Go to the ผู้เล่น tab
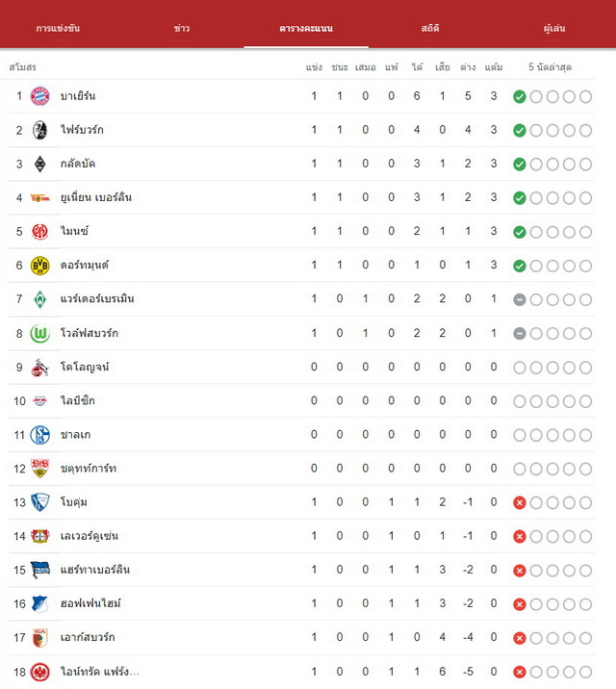 [x=554, y=28]
